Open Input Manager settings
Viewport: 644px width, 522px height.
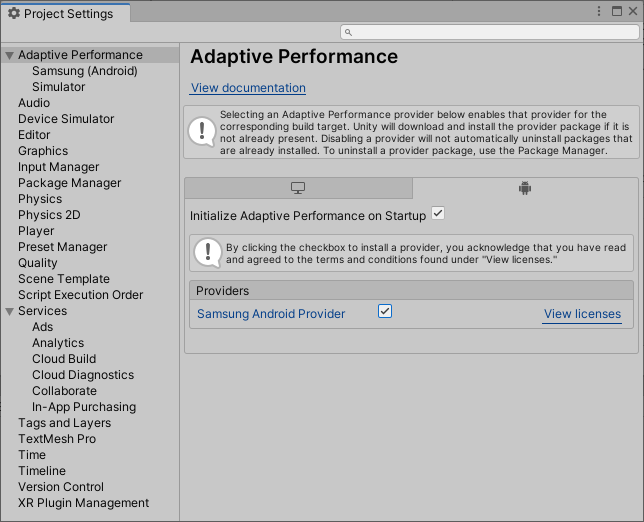coord(58,167)
